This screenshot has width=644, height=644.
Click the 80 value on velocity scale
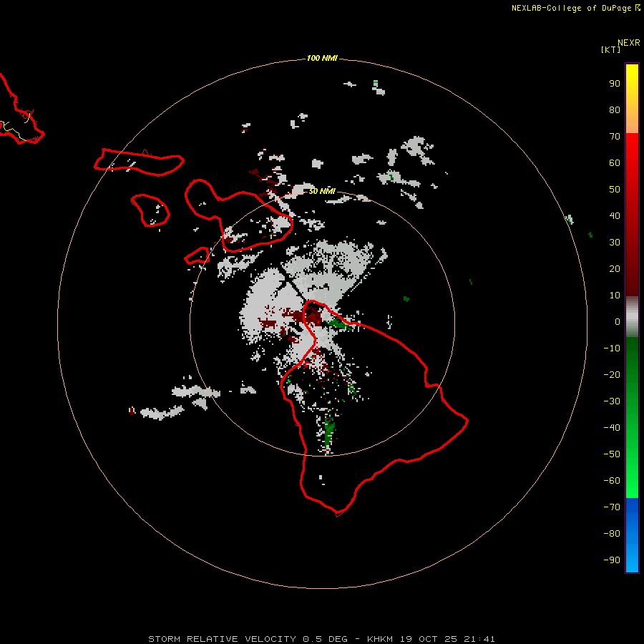click(x=615, y=109)
